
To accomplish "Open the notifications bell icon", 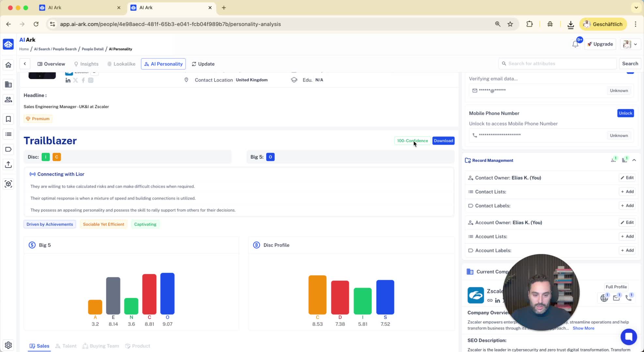I will [575, 44].
